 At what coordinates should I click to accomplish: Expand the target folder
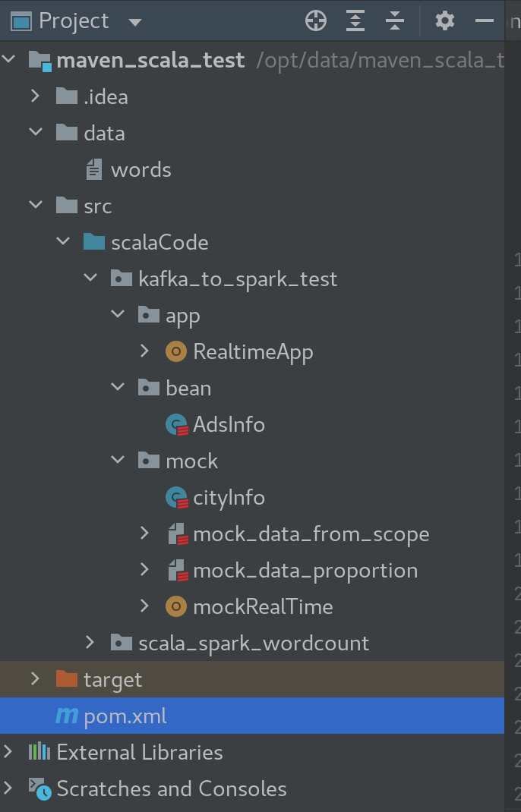[35, 678]
